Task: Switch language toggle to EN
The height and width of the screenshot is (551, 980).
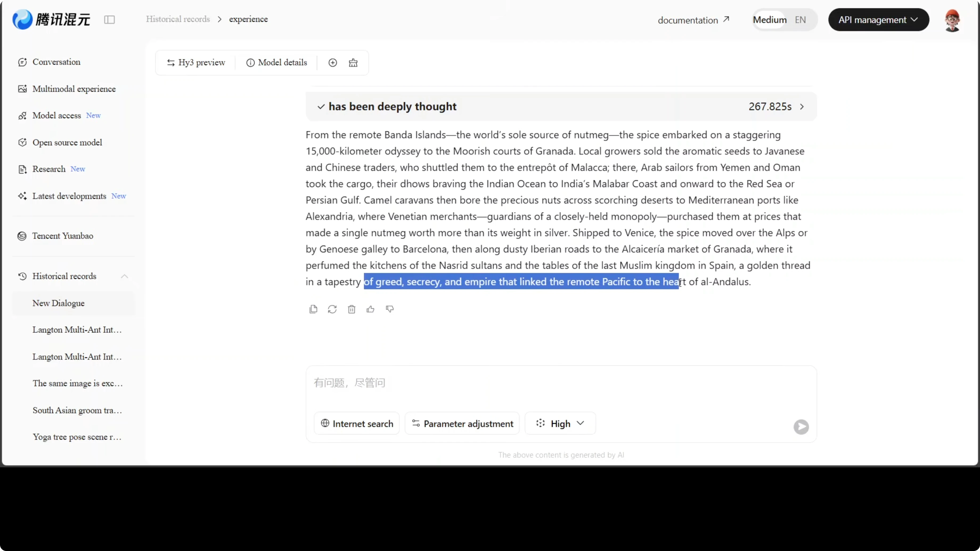Action: tap(800, 20)
